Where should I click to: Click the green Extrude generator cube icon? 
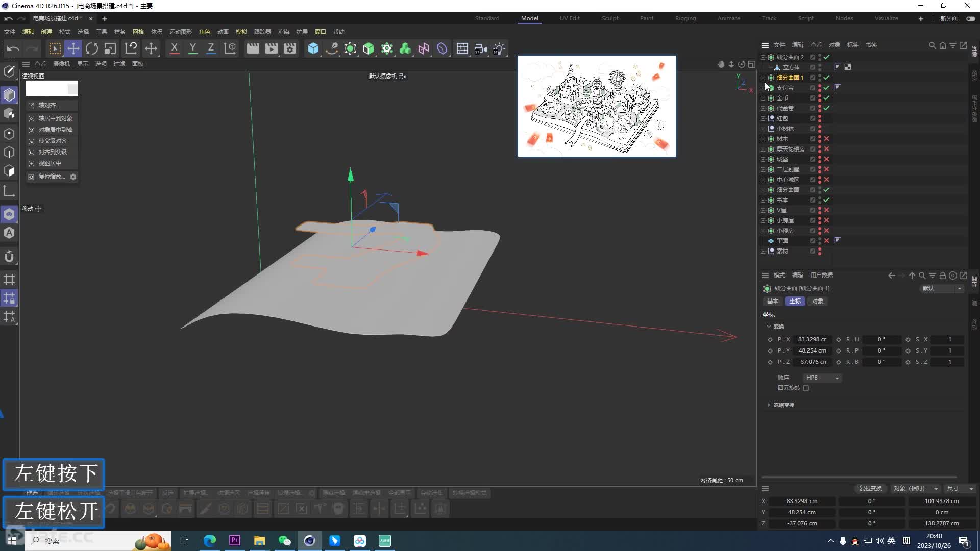[x=369, y=48]
